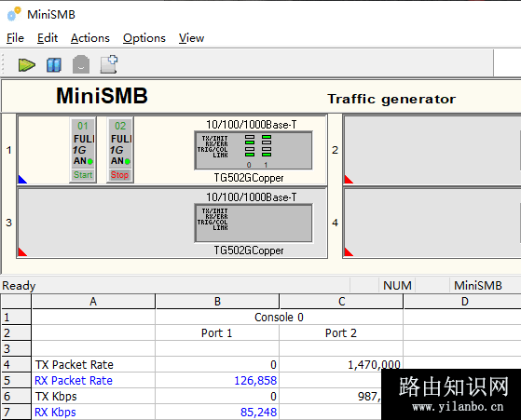
Task: Open the Options menu
Action: [144, 38]
